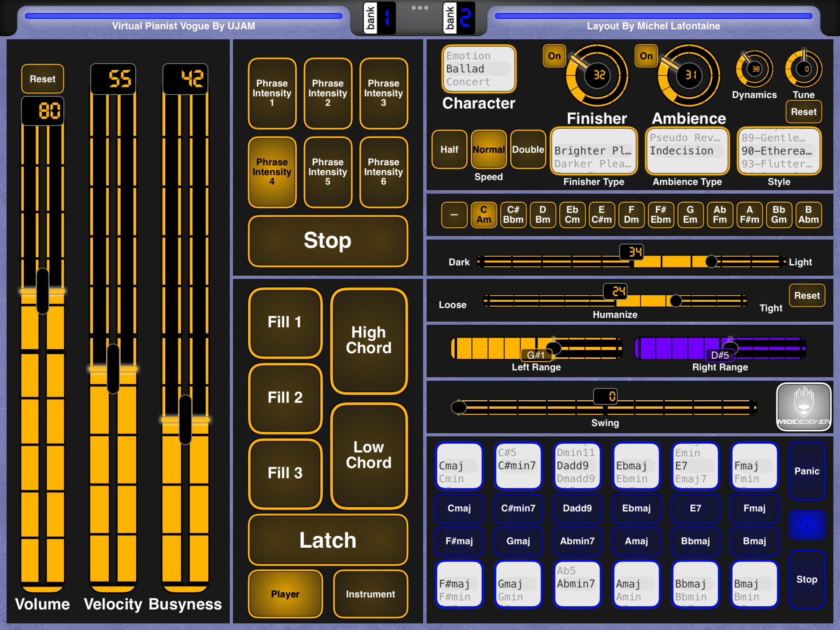The image size is (840, 630).
Task: Toggle the Latch button
Action: pos(328,540)
